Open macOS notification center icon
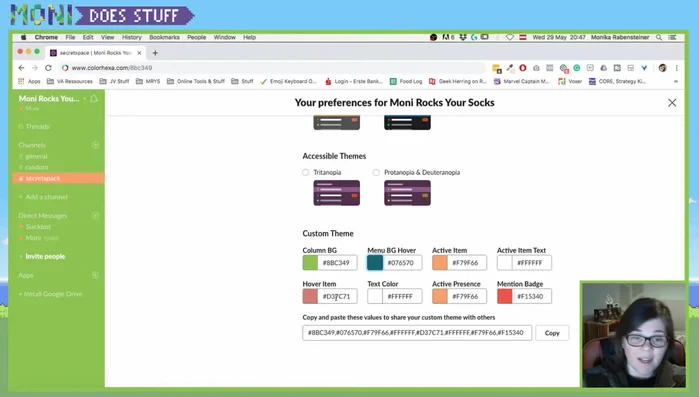The image size is (699, 397). tap(672, 37)
